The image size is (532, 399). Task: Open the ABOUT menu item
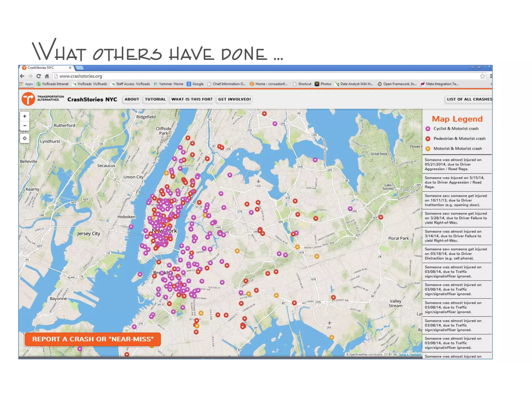coord(132,99)
